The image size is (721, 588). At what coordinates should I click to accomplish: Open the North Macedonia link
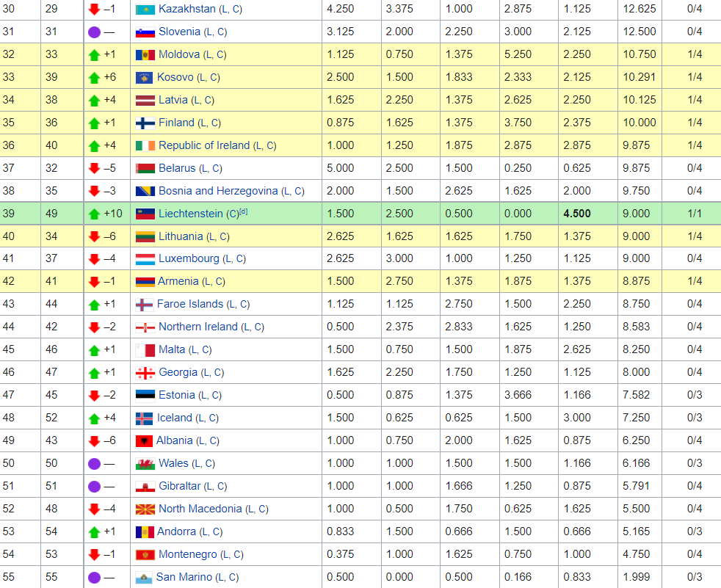[200, 509]
